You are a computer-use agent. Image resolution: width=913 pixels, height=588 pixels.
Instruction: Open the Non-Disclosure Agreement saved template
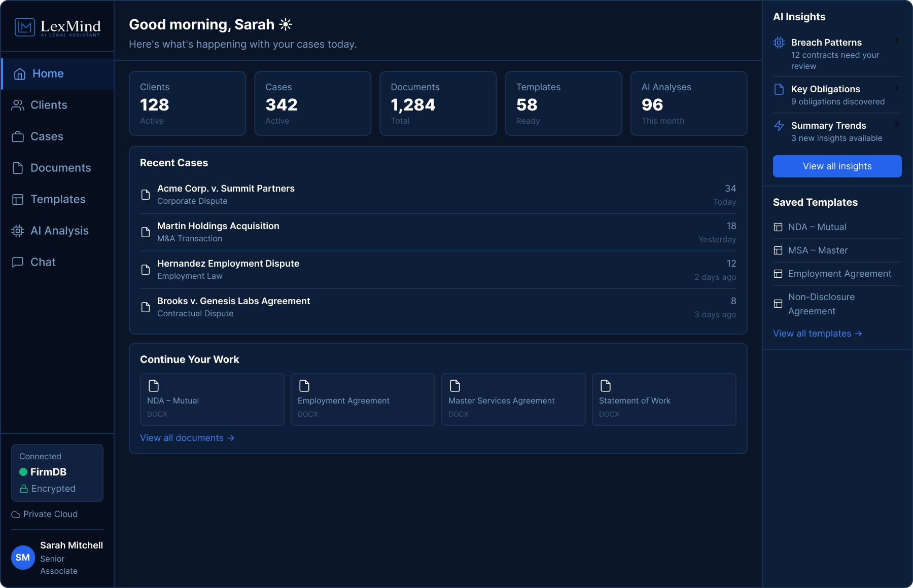(x=837, y=304)
